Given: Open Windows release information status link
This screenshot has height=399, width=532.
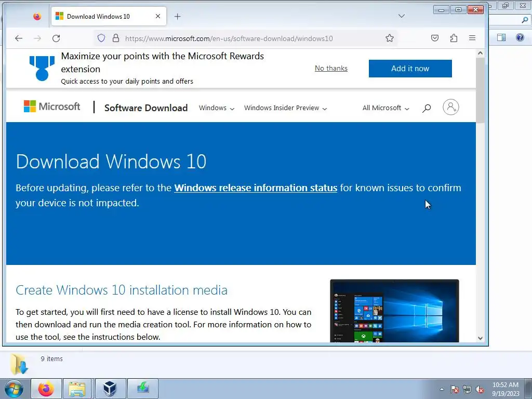Looking at the screenshot, I should tap(256, 188).
